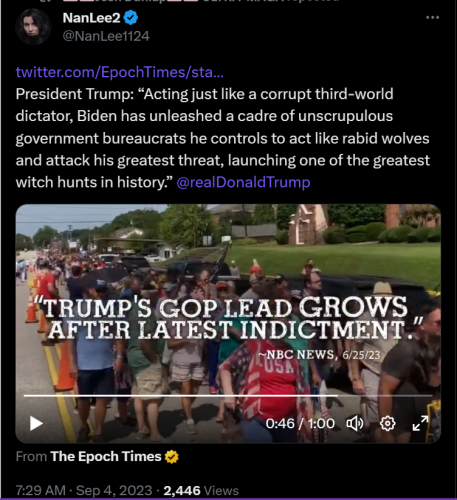The width and height of the screenshot is (457, 500).
Task: Open the three-dot more options menu
Action: tap(432, 17)
